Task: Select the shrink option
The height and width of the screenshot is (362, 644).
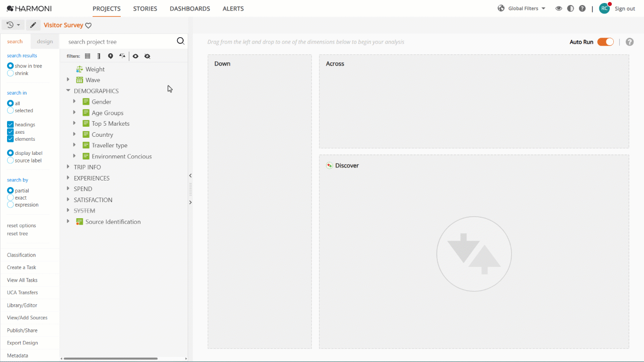Action: pyautogui.click(x=10, y=73)
